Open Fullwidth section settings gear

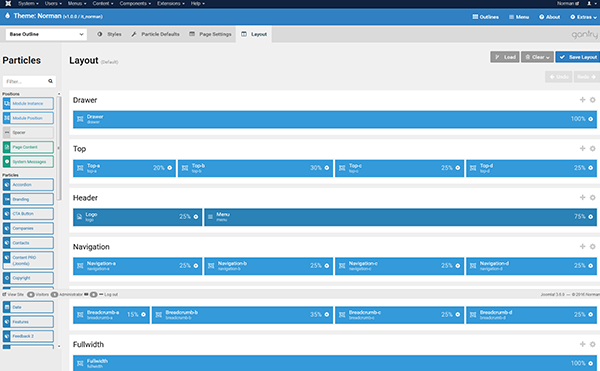coord(592,344)
